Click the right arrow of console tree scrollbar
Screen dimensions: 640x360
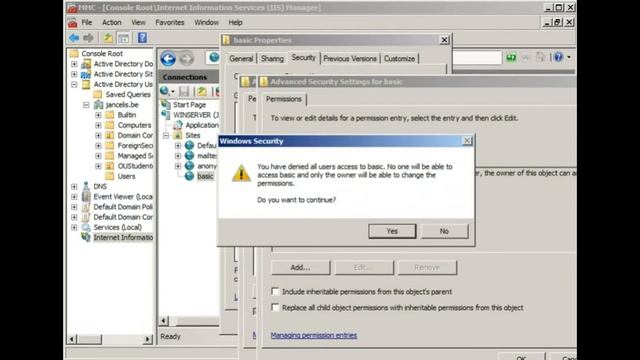[148, 339]
